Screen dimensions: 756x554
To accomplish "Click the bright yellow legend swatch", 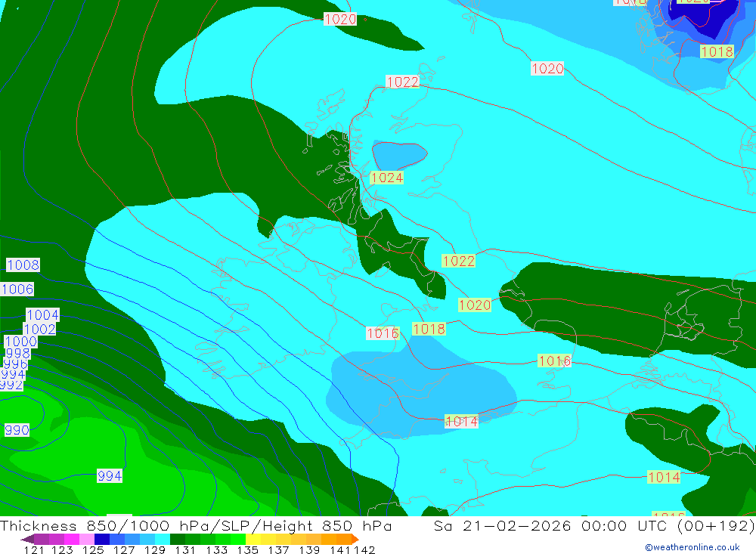I will coord(253,539).
